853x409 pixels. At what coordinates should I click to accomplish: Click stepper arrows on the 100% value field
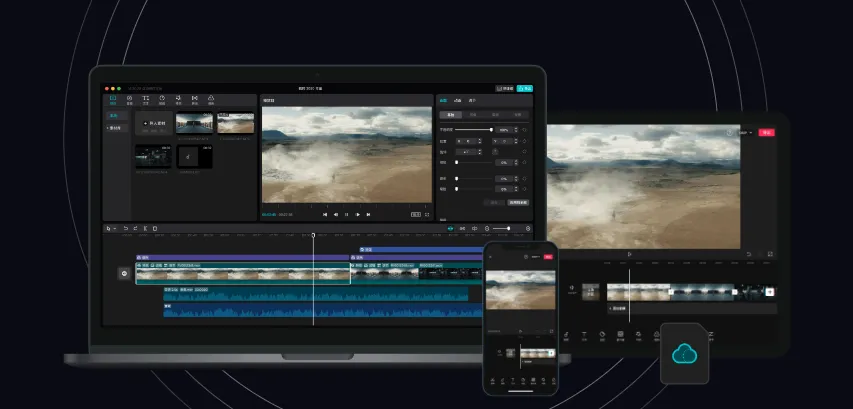tap(516, 130)
